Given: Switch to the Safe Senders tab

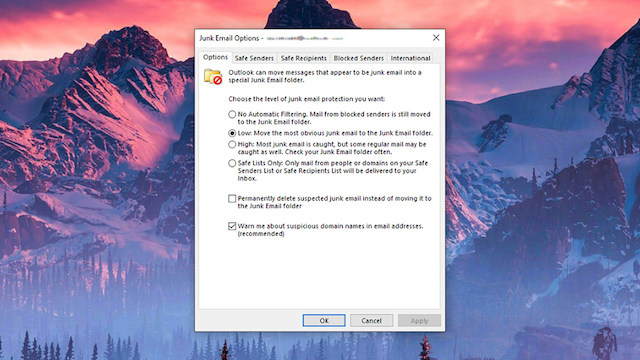Looking at the screenshot, I should point(254,58).
